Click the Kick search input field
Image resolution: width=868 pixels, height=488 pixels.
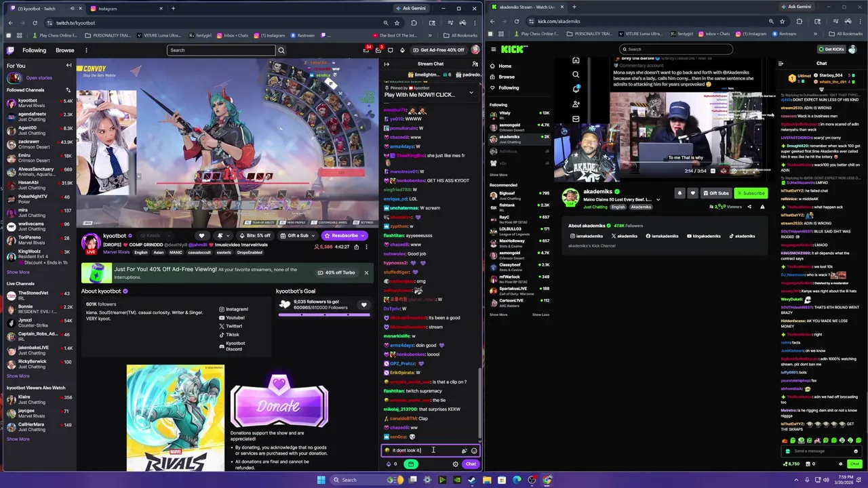676,49
